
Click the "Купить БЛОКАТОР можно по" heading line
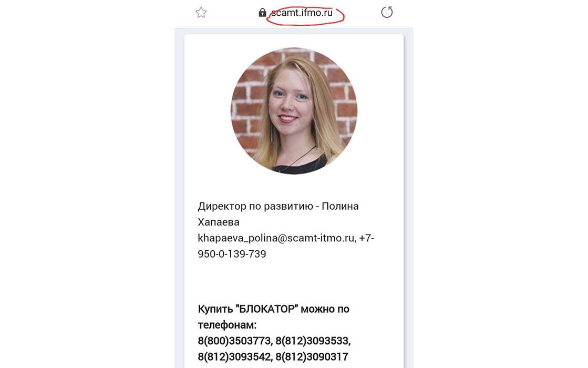pyautogui.click(x=273, y=309)
